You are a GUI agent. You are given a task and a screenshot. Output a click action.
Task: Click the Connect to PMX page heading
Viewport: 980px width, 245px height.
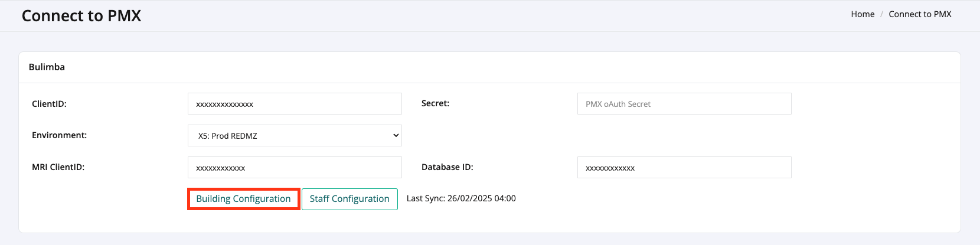point(81,16)
